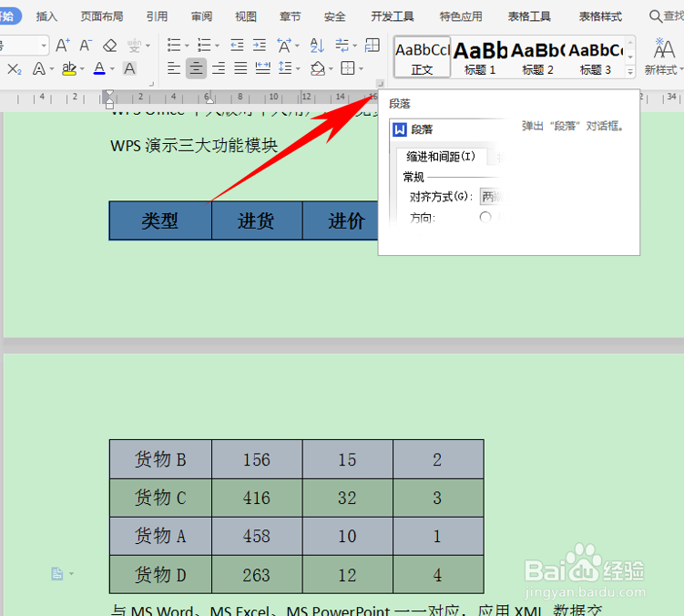684x616 pixels.
Task: Toggle subscript formatting
Action: 15,68
